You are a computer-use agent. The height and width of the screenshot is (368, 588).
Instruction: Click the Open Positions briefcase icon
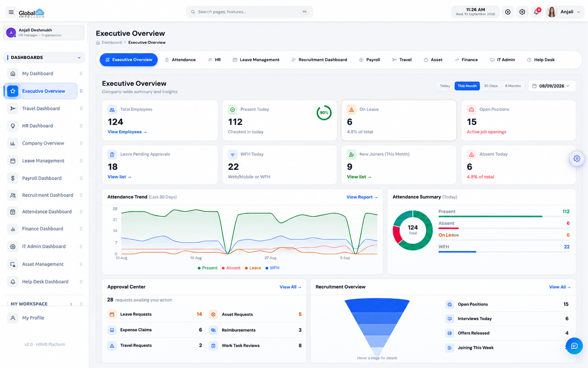click(x=471, y=110)
